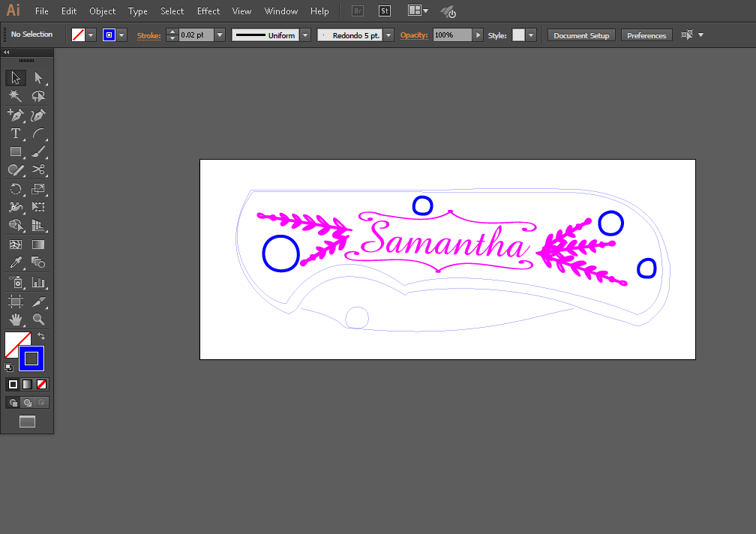Open the stroke weight dropdown
Image resolution: width=756 pixels, height=534 pixels.
[x=220, y=35]
